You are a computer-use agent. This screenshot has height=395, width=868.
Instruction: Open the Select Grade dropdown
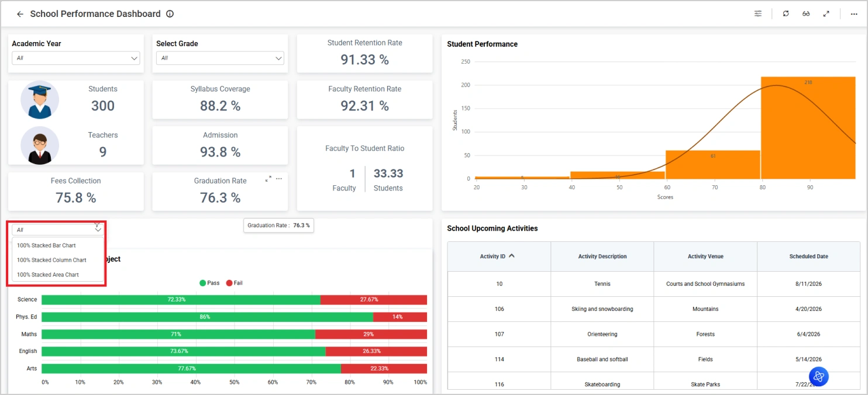[220, 58]
